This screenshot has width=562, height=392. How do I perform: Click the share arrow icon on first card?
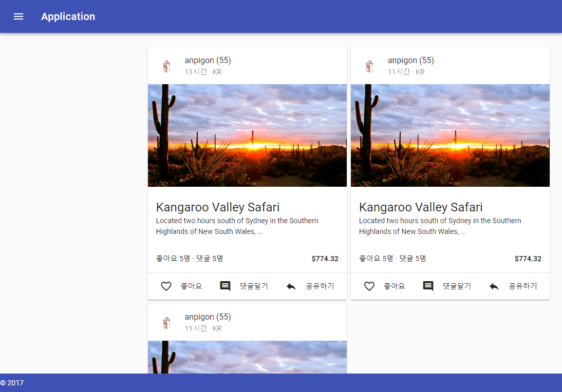(x=291, y=286)
